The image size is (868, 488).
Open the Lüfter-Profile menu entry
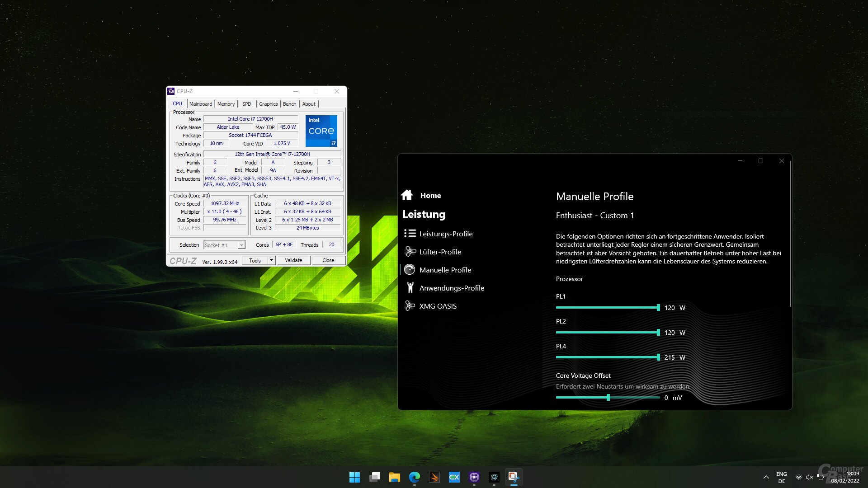click(440, 252)
